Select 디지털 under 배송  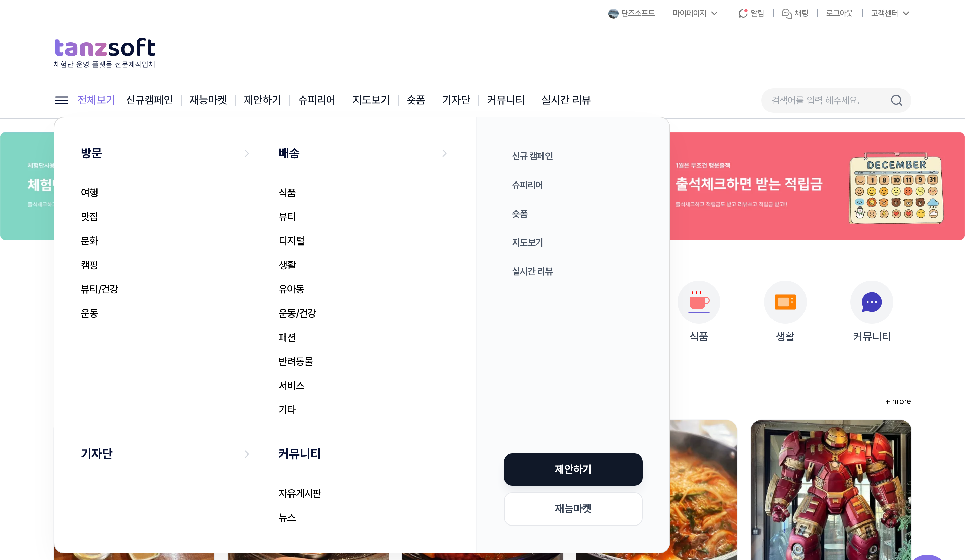coord(292,241)
